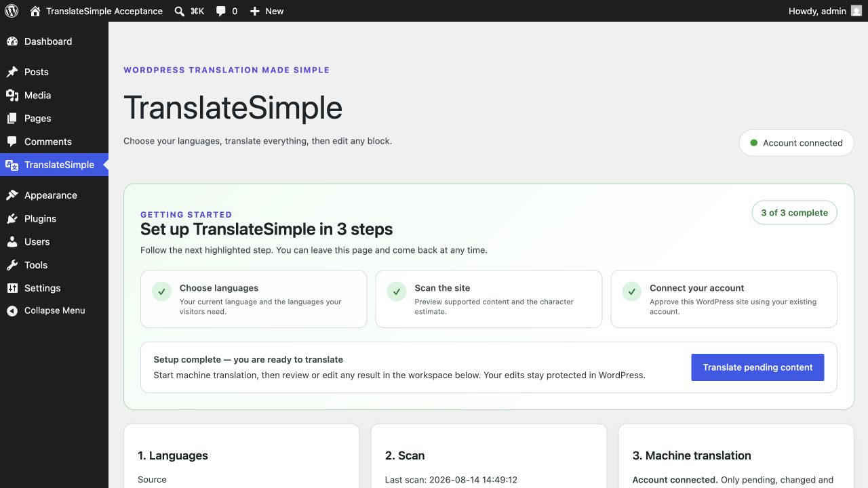Click the Collapse Menu label
This screenshot has height=488, width=868.
[x=55, y=310]
